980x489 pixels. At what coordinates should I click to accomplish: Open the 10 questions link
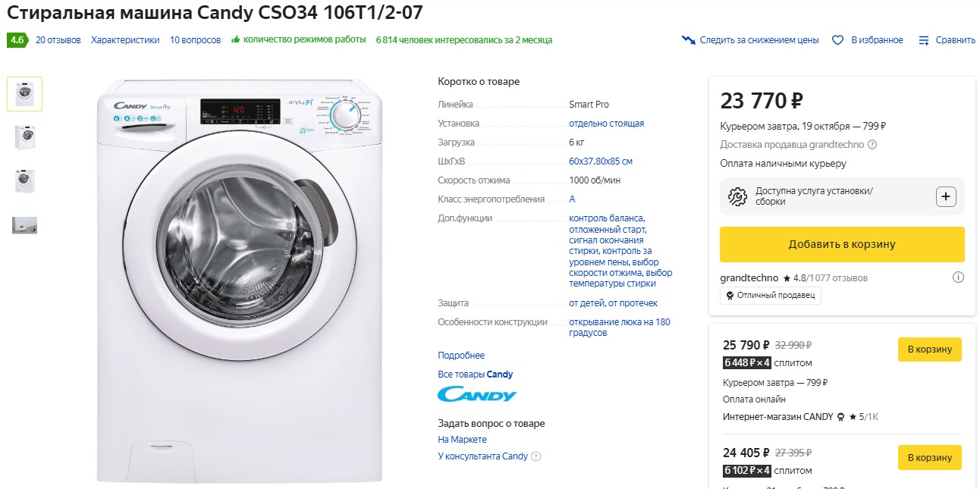click(x=195, y=40)
